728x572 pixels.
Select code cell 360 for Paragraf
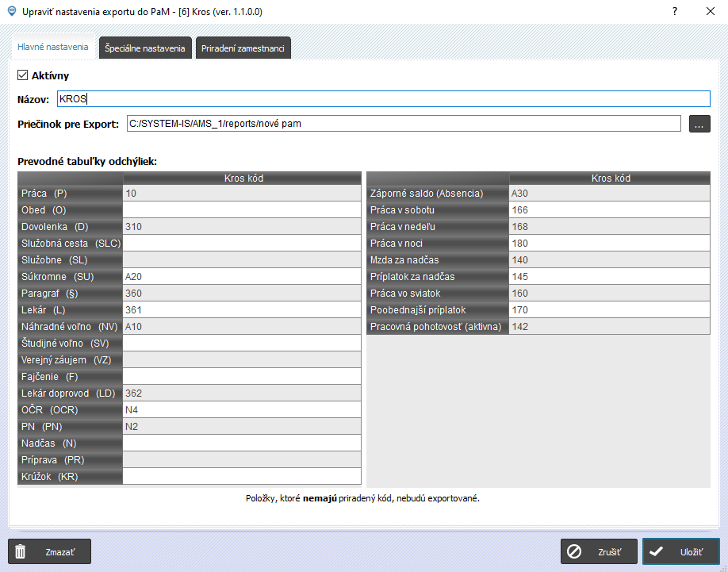point(242,294)
